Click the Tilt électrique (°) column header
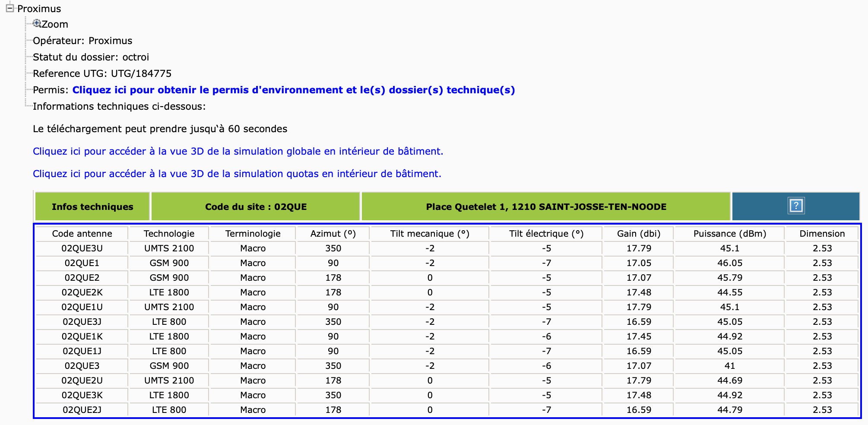Viewport: 868px width, 425px height. point(546,234)
